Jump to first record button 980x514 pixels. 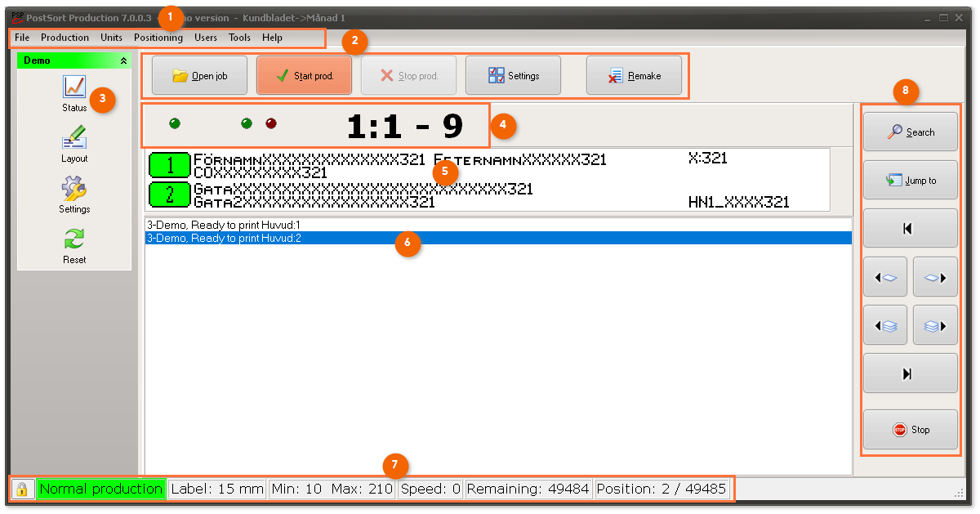(x=911, y=229)
